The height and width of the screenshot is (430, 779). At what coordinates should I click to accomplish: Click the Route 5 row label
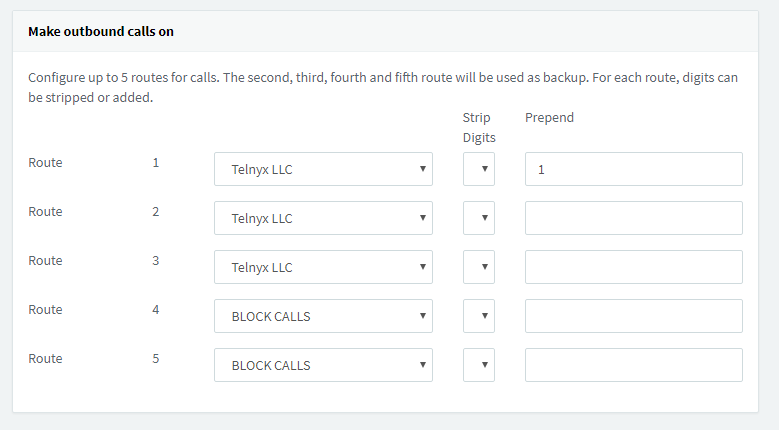click(x=45, y=358)
